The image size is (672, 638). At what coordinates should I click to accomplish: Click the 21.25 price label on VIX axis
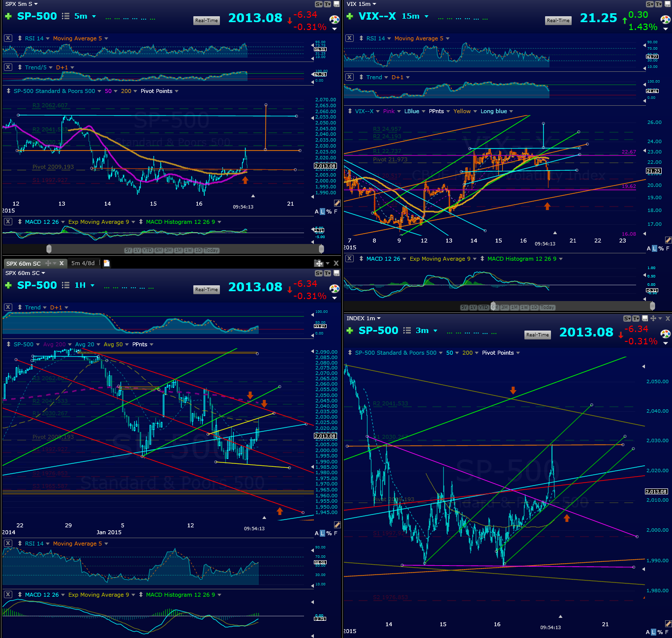point(654,171)
